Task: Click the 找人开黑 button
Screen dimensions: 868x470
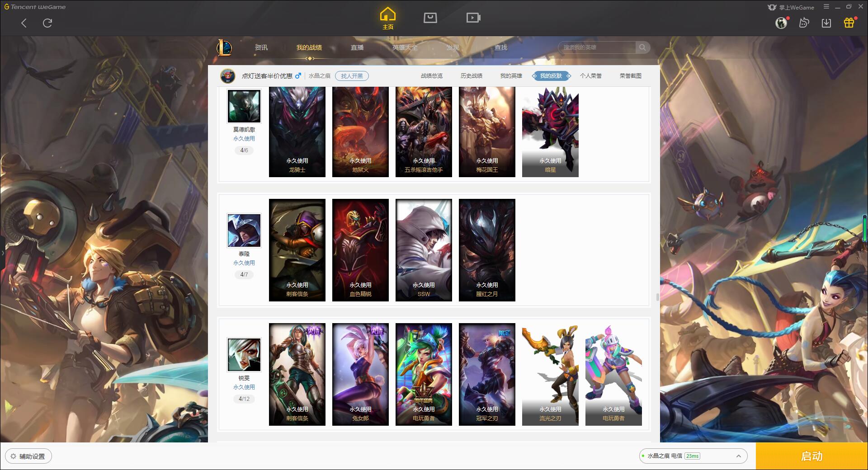Action: pyautogui.click(x=352, y=76)
